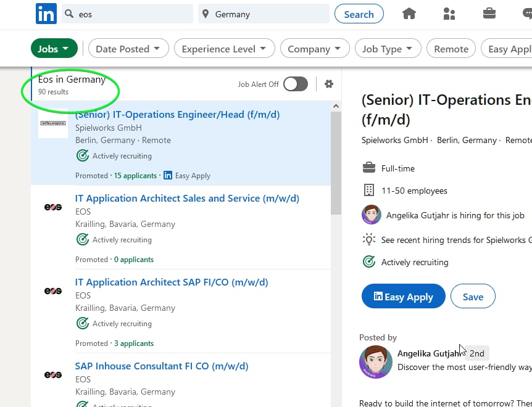Open the Jobs briefcase icon
This screenshot has width=532, height=407.
[489, 14]
